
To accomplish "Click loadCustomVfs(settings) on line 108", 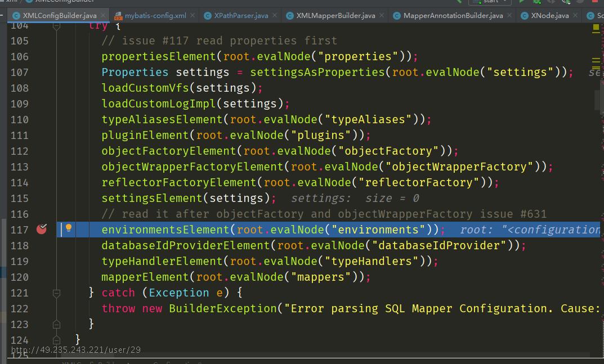I will click(x=182, y=88).
